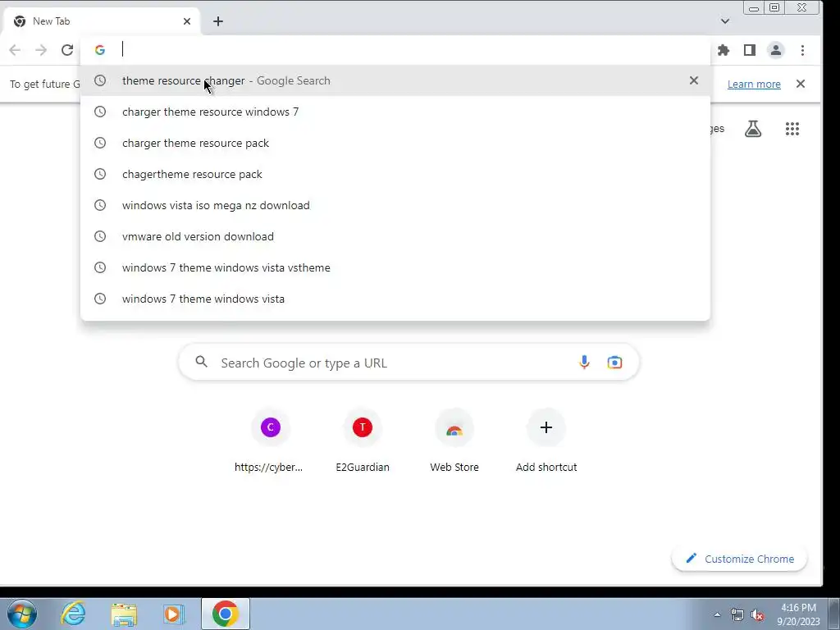The width and height of the screenshot is (840, 630).
Task: Reload the page with the refresh icon
Action: coord(67,50)
